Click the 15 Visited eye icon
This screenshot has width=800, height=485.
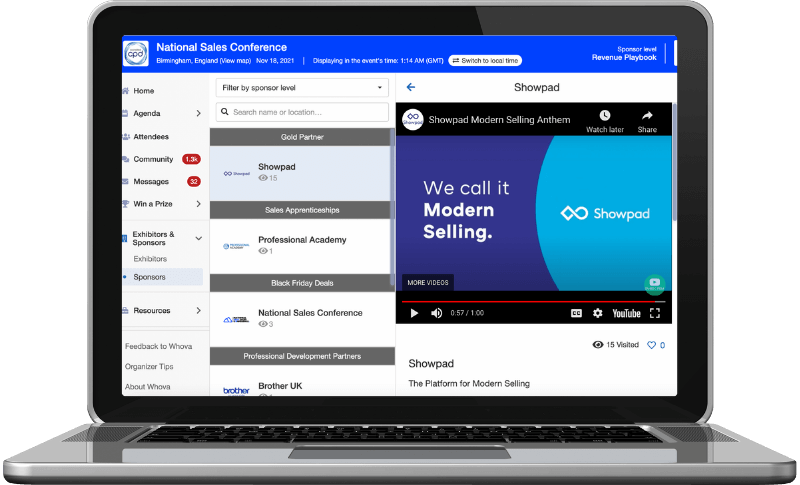pyautogui.click(x=597, y=345)
